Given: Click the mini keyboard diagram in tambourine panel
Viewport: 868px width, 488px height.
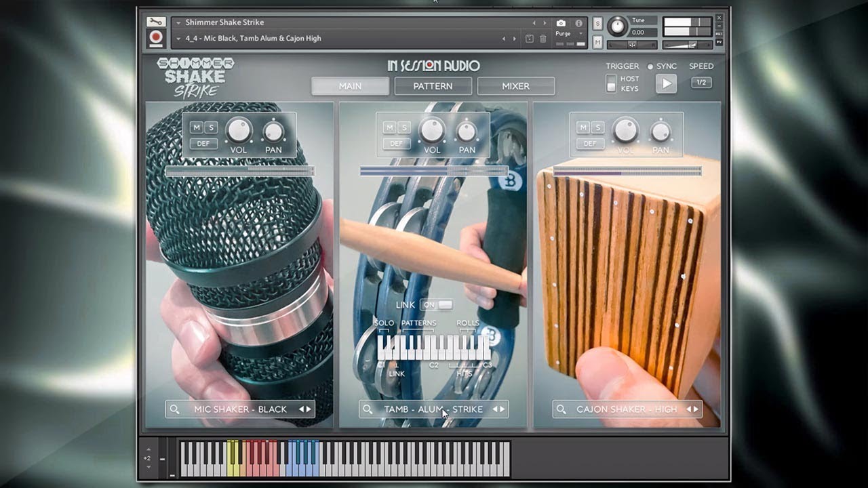Looking at the screenshot, I should coord(434,347).
